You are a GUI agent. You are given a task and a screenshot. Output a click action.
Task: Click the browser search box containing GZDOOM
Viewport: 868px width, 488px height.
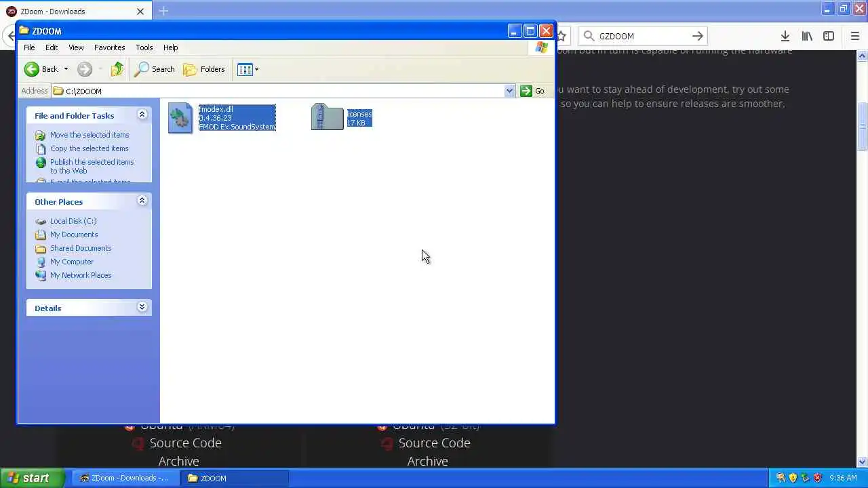pos(642,36)
